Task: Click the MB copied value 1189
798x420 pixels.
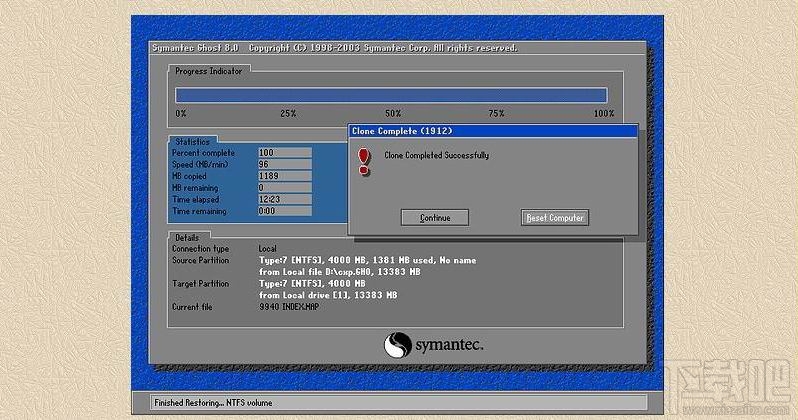Action: [x=284, y=176]
